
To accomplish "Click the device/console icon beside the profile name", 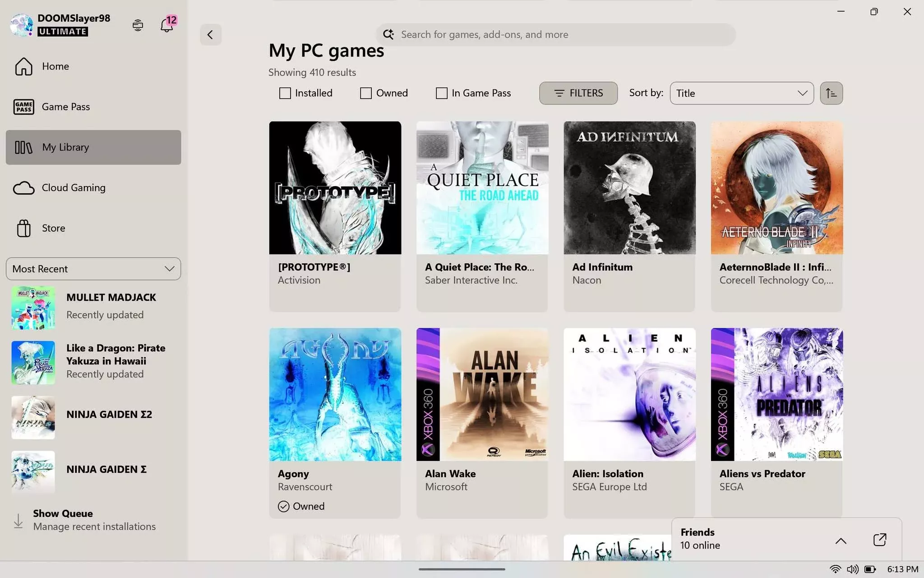I will pyautogui.click(x=138, y=25).
